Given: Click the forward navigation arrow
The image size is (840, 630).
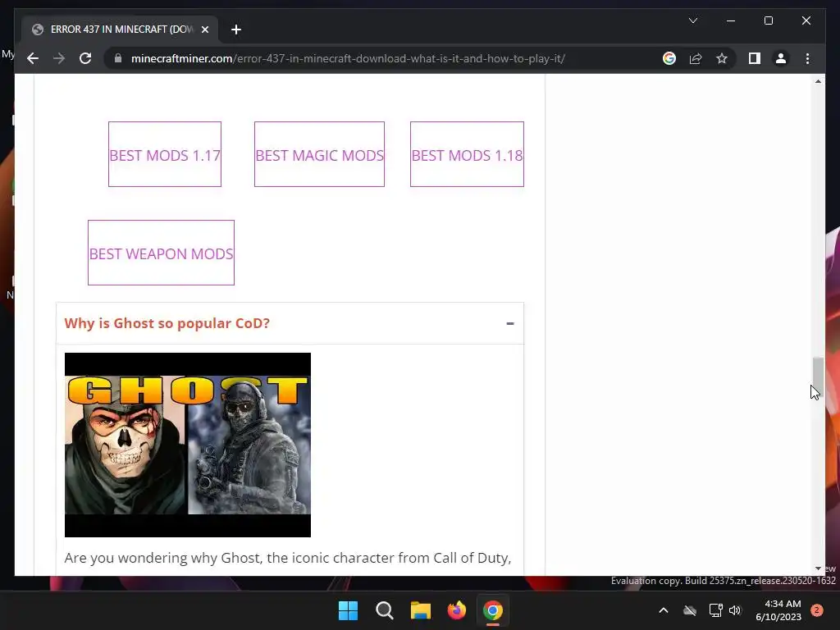Looking at the screenshot, I should point(59,58).
